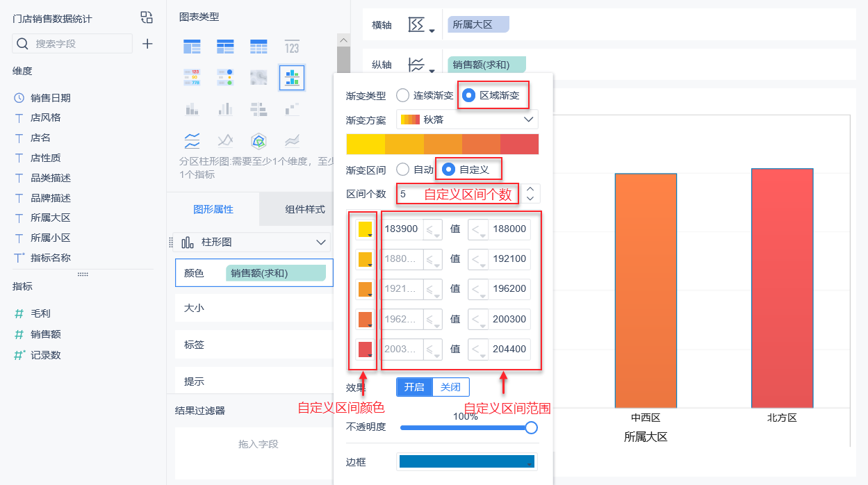Select the 品牌描述 dimension field
Image resolution: width=868 pixels, height=485 pixels.
pos(51,198)
